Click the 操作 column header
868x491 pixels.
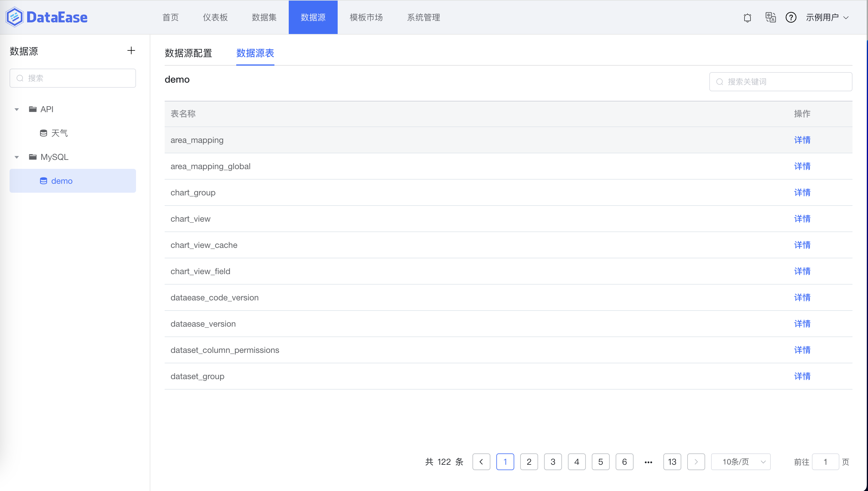802,114
